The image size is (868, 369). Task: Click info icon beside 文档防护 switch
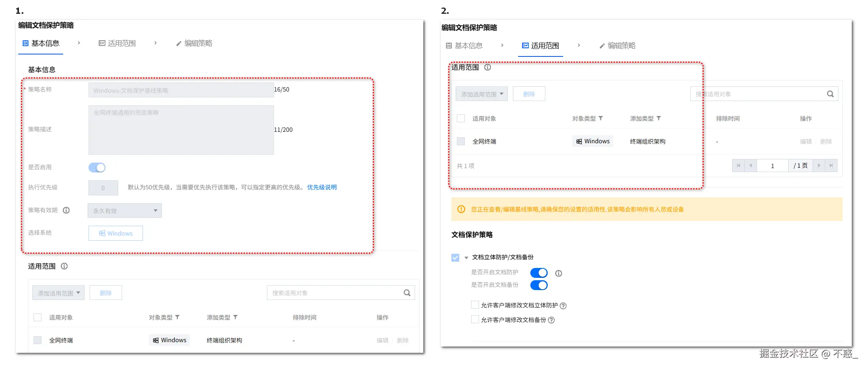pos(558,273)
